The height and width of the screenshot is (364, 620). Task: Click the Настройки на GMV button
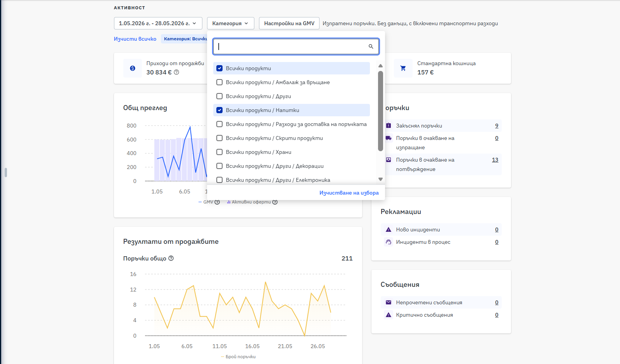pos(289,23)
